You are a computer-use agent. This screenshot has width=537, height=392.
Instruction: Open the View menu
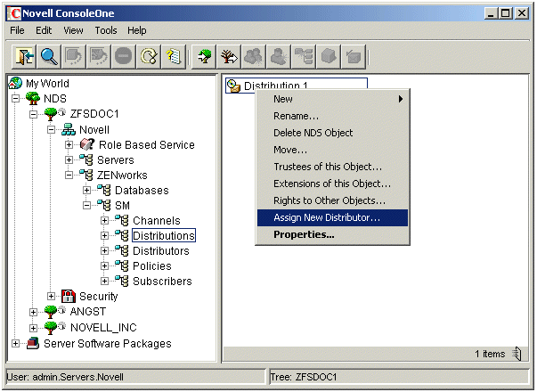(x=73, y=30)
